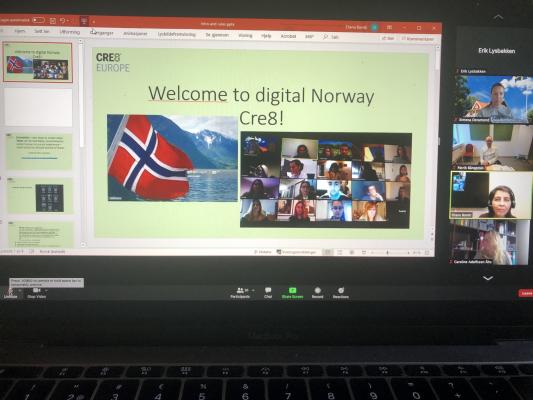Click the green Share Screen button
Image resolution: width=533 pixels, height=400 pixels.
pyautogui.click(x=292, y=293)
